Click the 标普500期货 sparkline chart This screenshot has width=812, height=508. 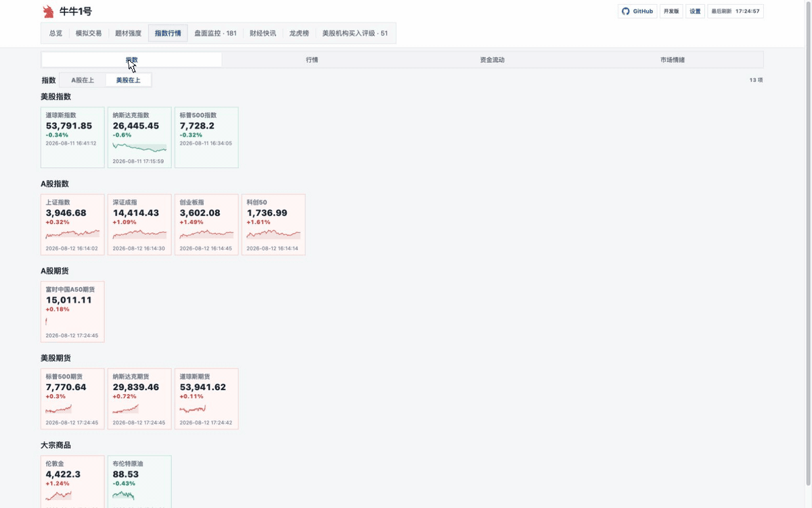[x=59, y=408]
